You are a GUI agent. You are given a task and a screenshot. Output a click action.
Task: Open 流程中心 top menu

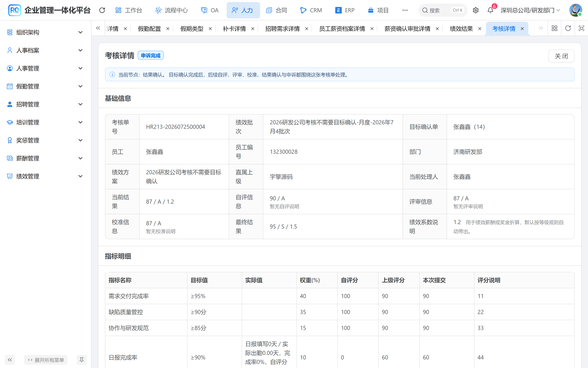tap(171, 10)
